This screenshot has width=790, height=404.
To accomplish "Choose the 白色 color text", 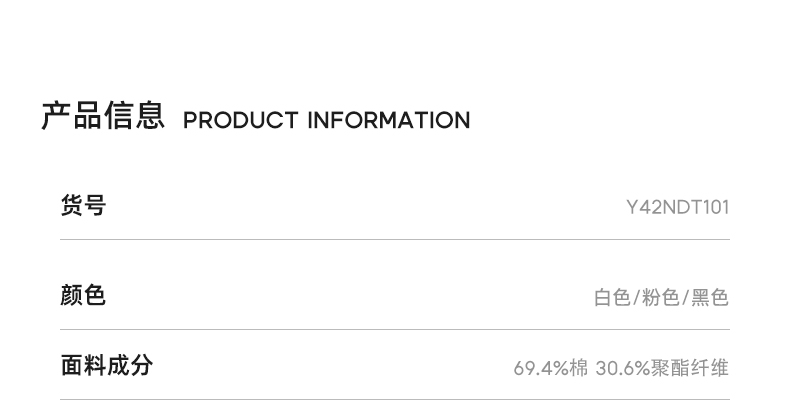I will (611, 298).
